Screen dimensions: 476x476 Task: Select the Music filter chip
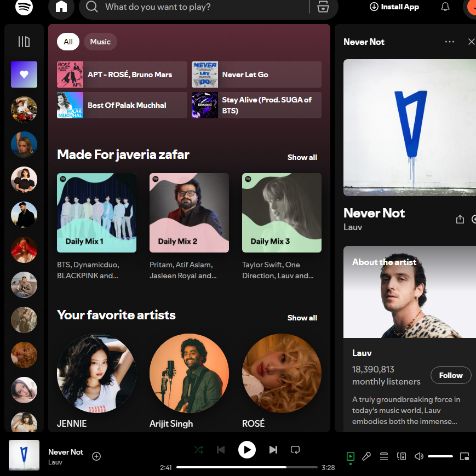100,42
